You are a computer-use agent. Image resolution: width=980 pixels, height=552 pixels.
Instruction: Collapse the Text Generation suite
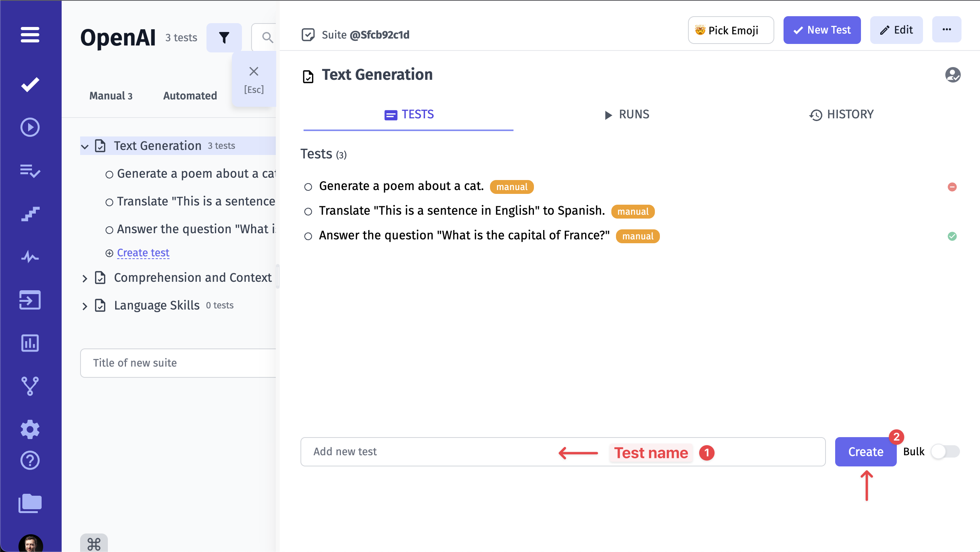tap(85, 146)
